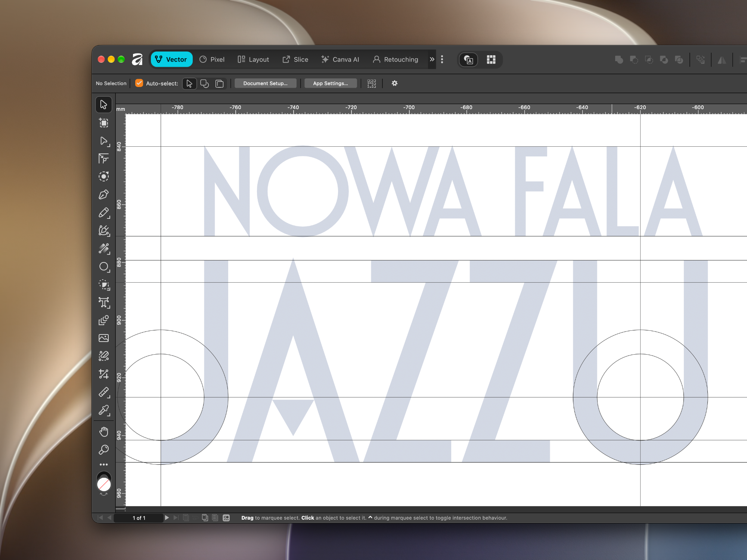Image resolution: width=747 pixels, height=560 pixels.
Task: Open the gear settings in context toolbar
Action: tap(394, 83)
